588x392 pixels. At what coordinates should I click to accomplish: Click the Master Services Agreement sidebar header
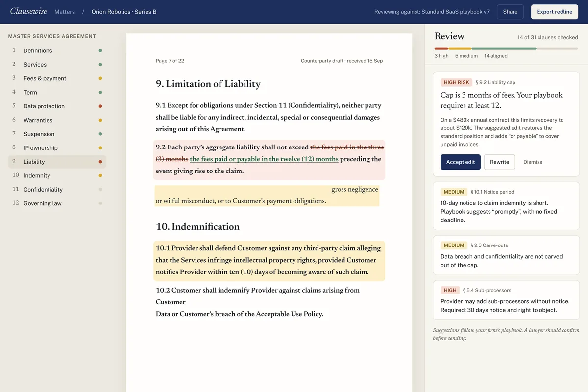[x=52, y=36]
